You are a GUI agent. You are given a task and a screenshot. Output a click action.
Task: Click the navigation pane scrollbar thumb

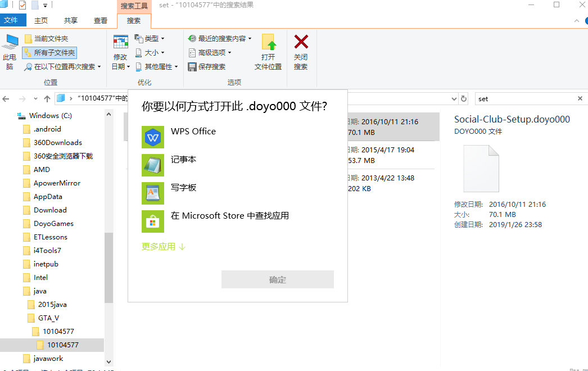point(108,268)
